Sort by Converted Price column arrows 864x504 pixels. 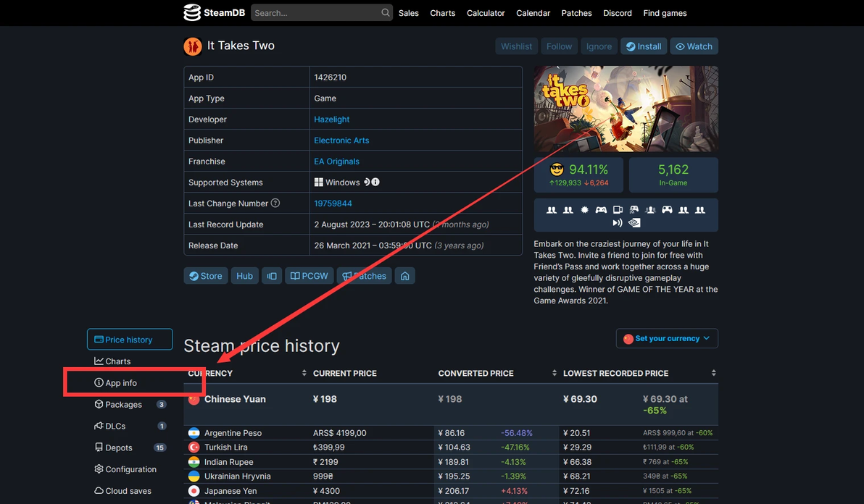(554, 373)
